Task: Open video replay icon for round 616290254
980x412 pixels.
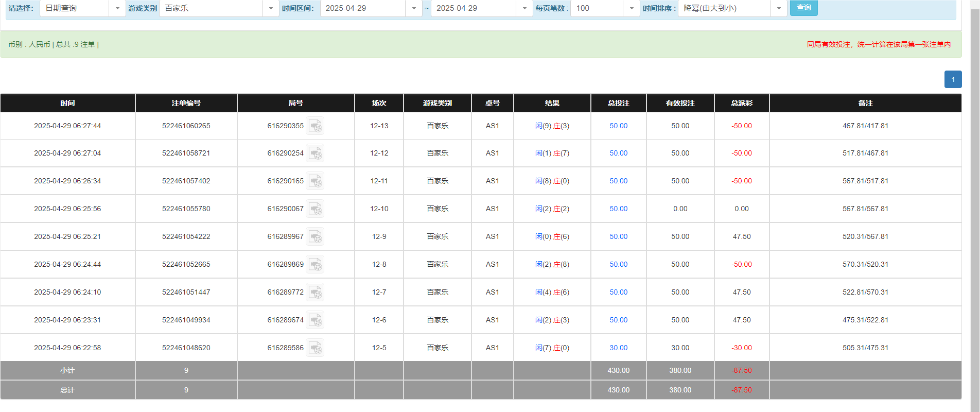Action: pos(315,153)
